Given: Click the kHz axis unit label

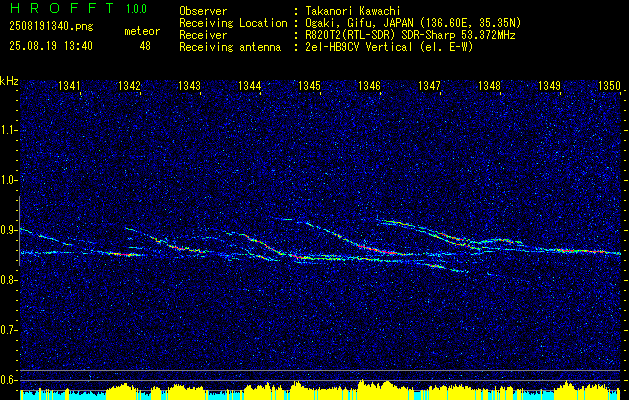Looking at the screenshot, I should [x=9, y=81].
